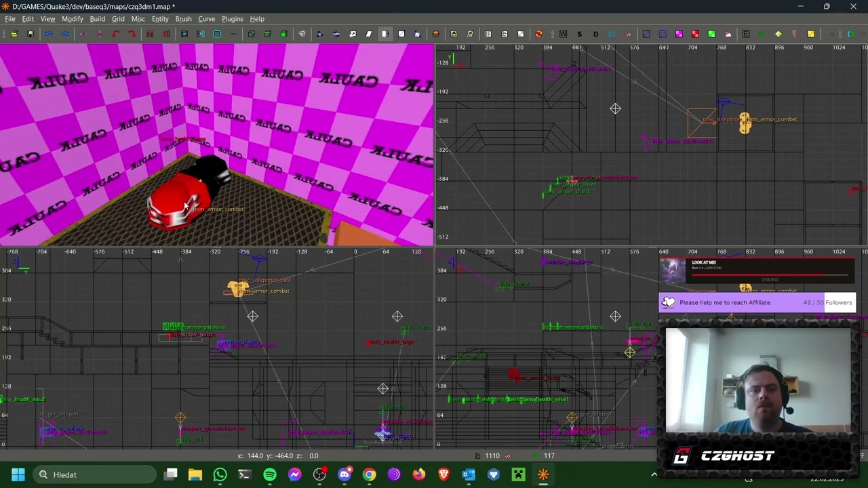Open the Plugins menu
The height and width of the screenshot is (488, 868).
232,19
